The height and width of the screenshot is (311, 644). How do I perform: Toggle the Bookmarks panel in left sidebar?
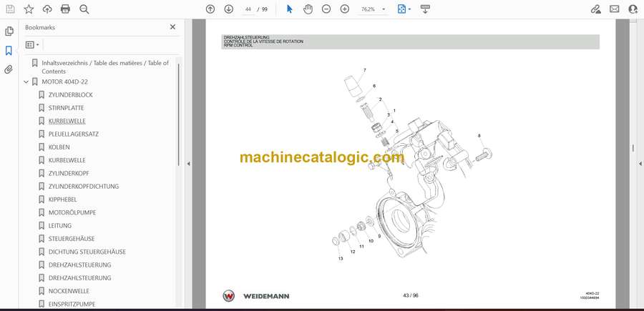[x=9, y=51]
